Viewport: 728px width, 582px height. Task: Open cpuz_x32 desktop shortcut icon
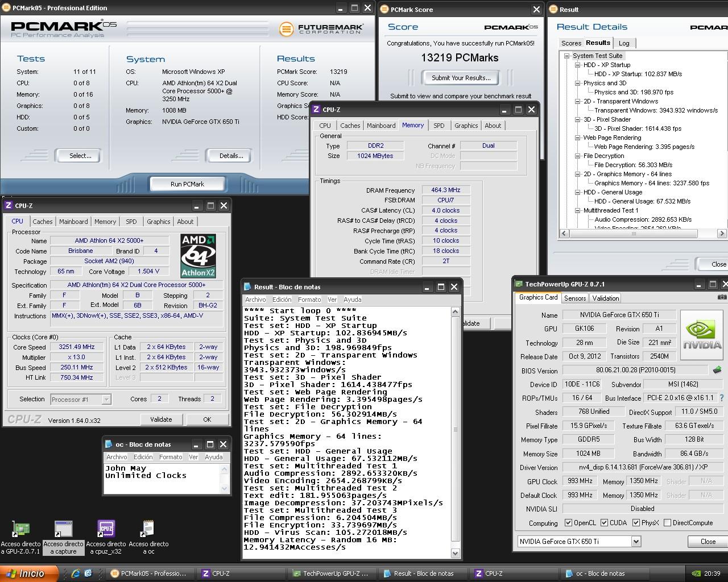tap(106, 529)
